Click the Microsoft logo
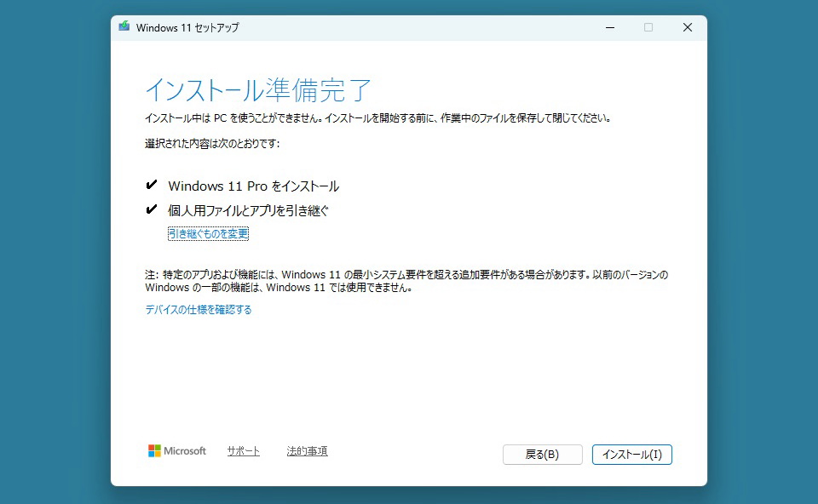Screen dimensions: 818x504 pos(177,451)
